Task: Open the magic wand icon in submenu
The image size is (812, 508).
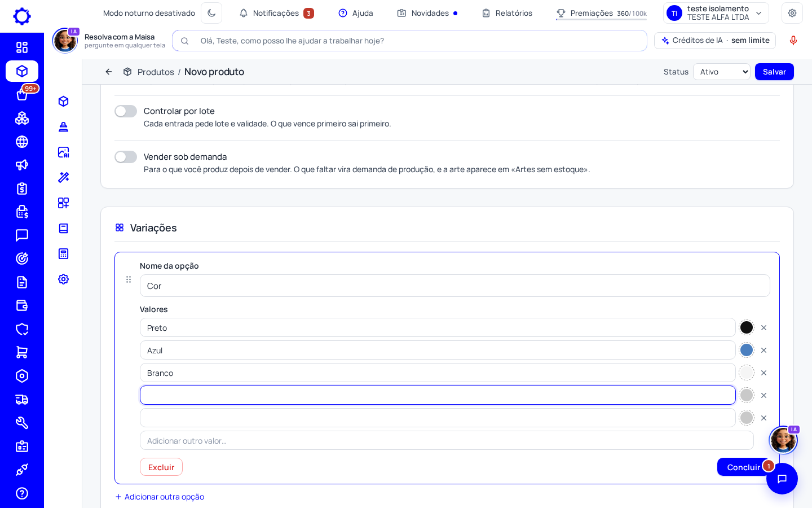Action: [64, 177]
